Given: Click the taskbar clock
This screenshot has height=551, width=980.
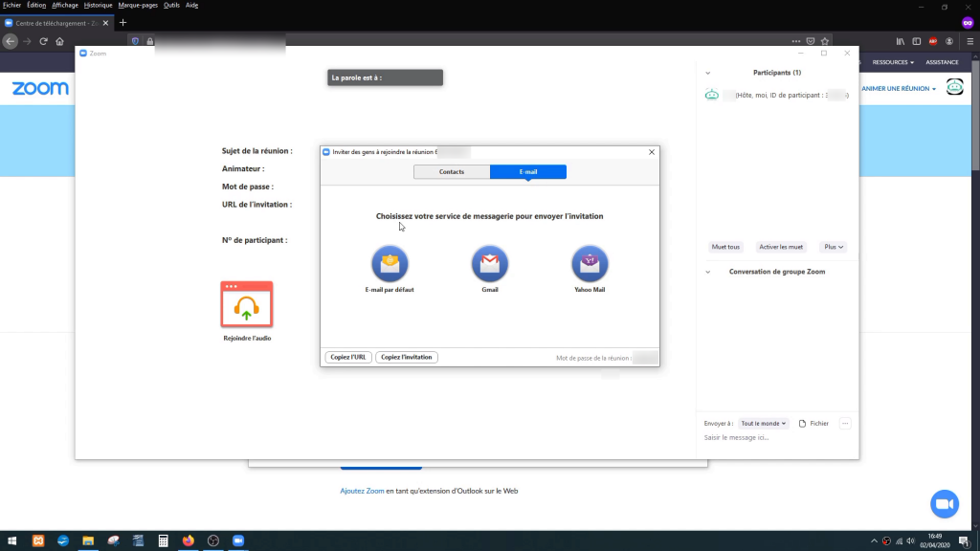Looking at the screenshot, I should [934, 540].
